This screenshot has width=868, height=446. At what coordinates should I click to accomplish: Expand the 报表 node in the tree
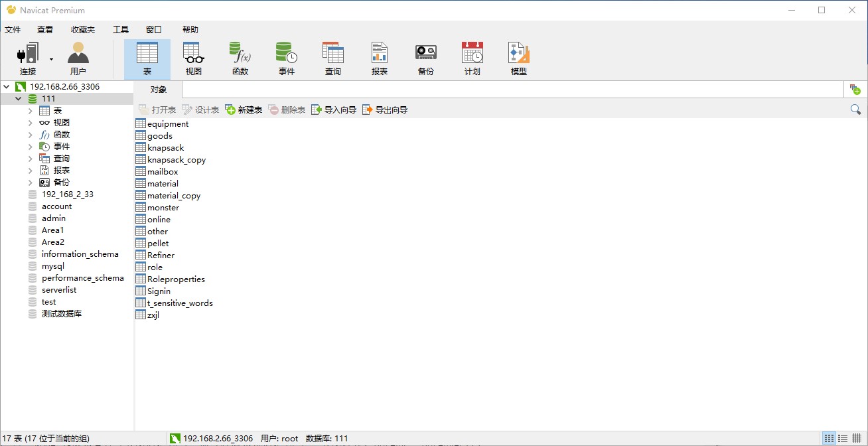click(31, 171)
